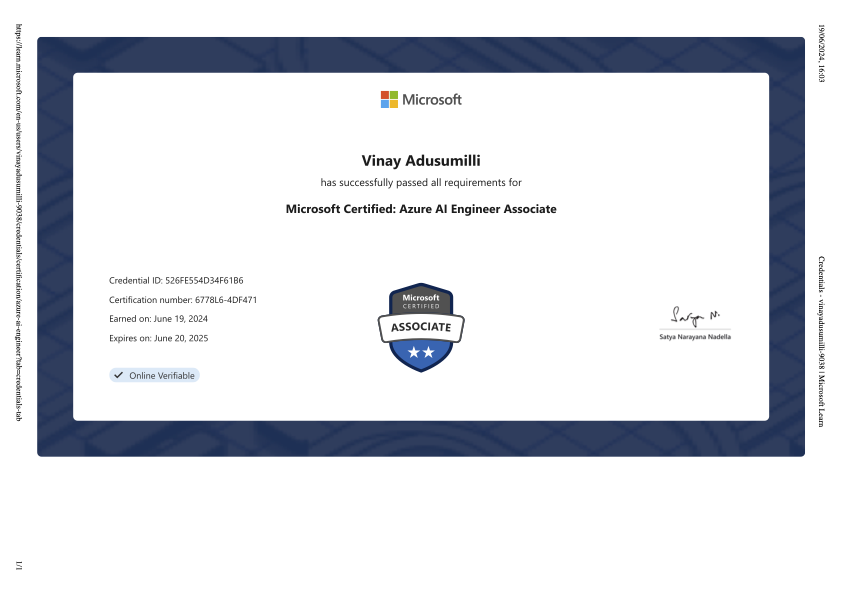Click the 'Satya Narayana Nadella' name text
Viewport: 841px width, 594px height.
695,337
